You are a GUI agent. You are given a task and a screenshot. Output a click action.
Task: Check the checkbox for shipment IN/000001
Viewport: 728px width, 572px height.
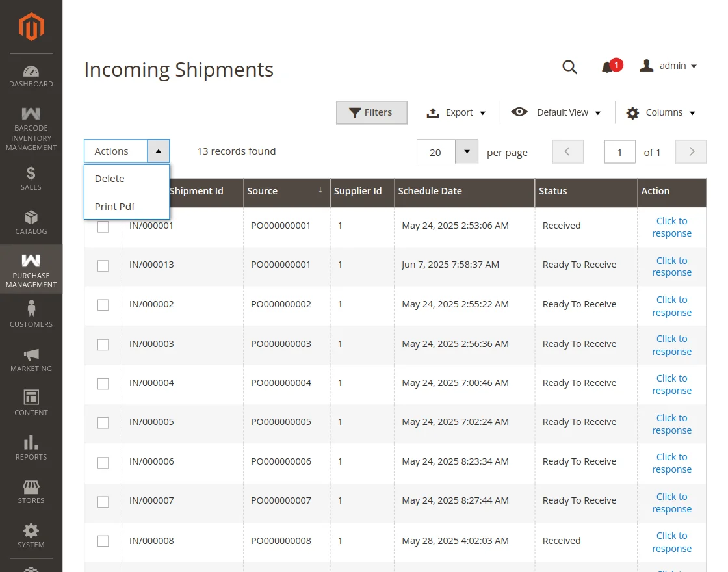pyautogui.click(x=103, y=226)
